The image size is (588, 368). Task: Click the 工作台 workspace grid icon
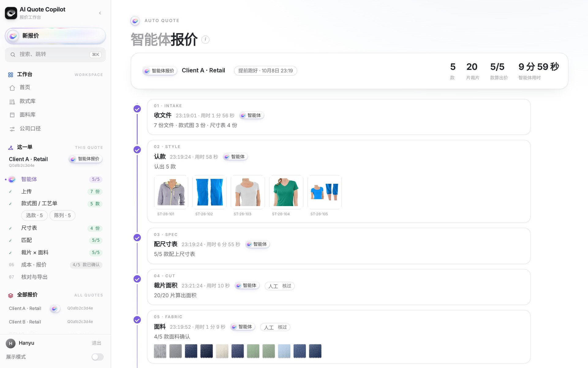11,75
